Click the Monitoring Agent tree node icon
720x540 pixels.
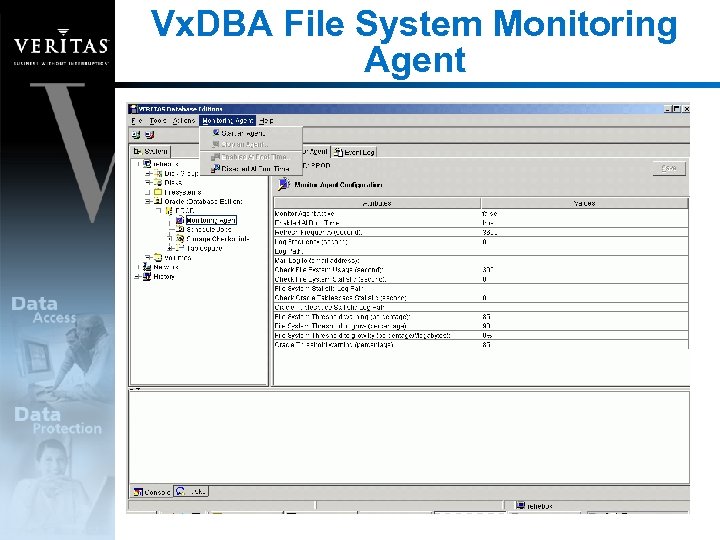pos(180,220)
